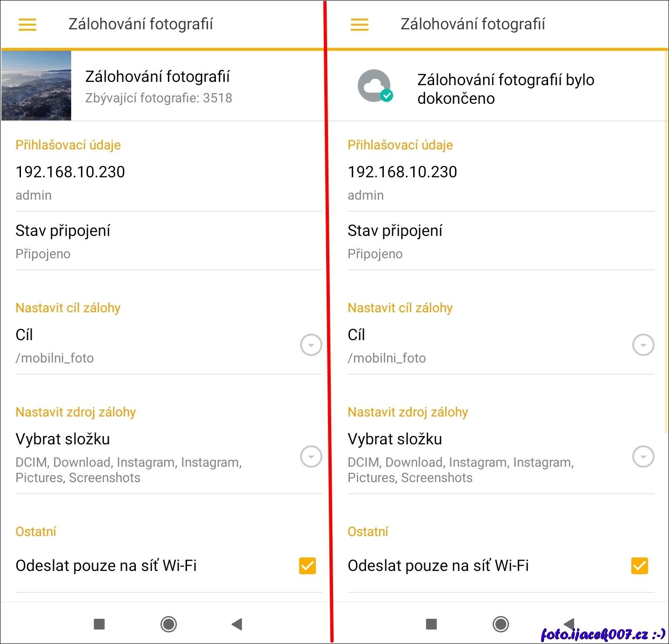Screen dimensions: 669x644
Task: Tap Zálohování fotografií bylo dokončeno status
Action: pos(505,89)
